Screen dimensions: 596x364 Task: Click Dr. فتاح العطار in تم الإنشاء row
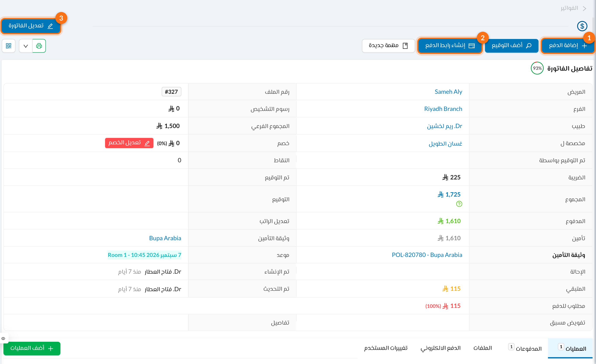point(163,272)
